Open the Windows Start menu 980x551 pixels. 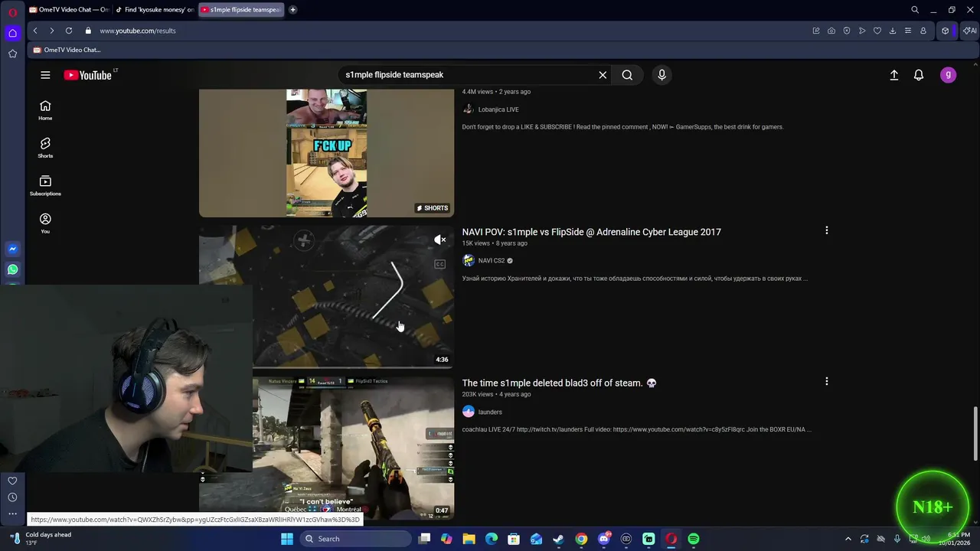[x=286, y=539]
